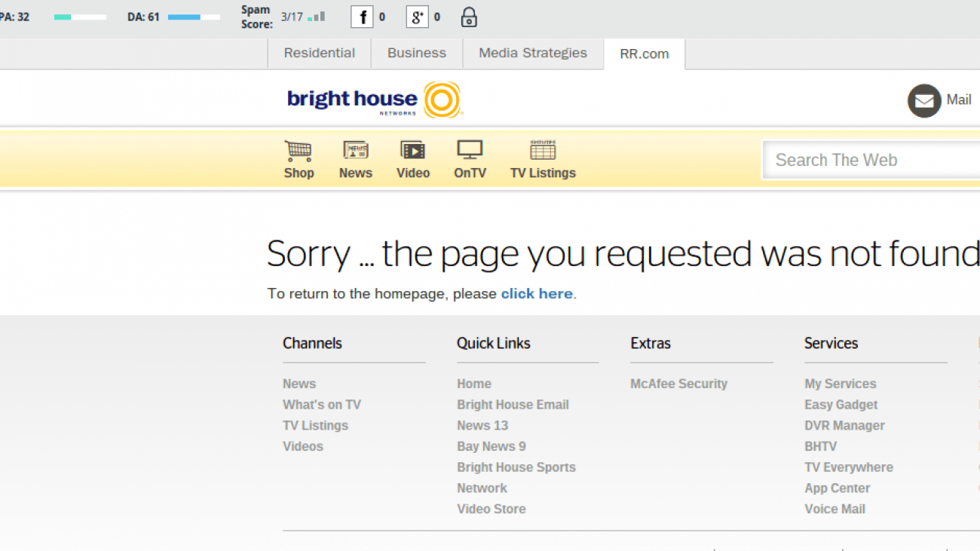Open the News icon in navigation bar

tap(356, 150)
